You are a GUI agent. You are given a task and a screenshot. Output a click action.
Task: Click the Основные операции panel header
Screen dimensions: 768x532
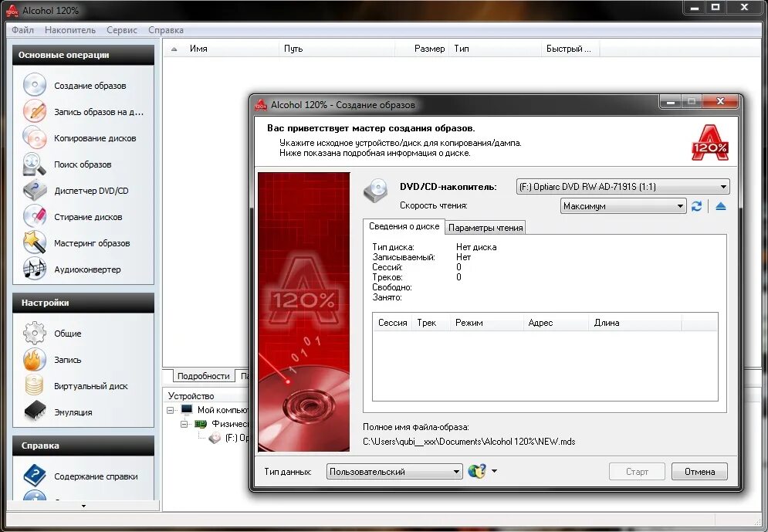[83, 55]
